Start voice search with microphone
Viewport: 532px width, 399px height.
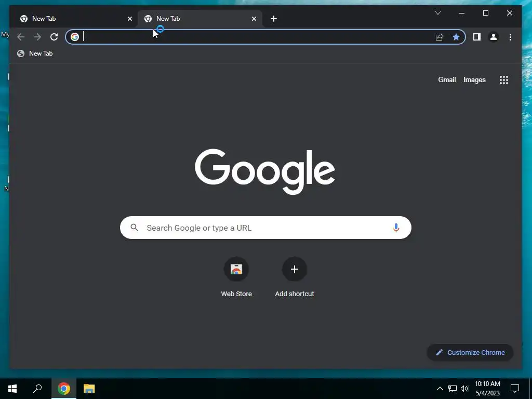tap(396, 228)
